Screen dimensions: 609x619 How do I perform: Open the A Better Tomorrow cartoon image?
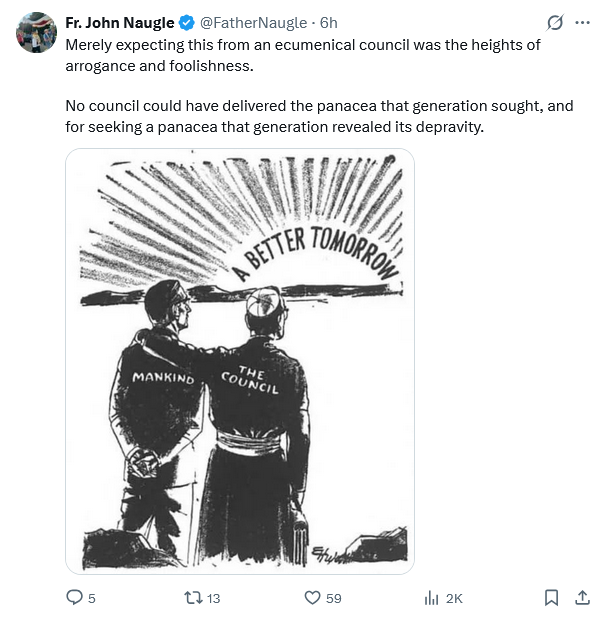coord(240,361)
